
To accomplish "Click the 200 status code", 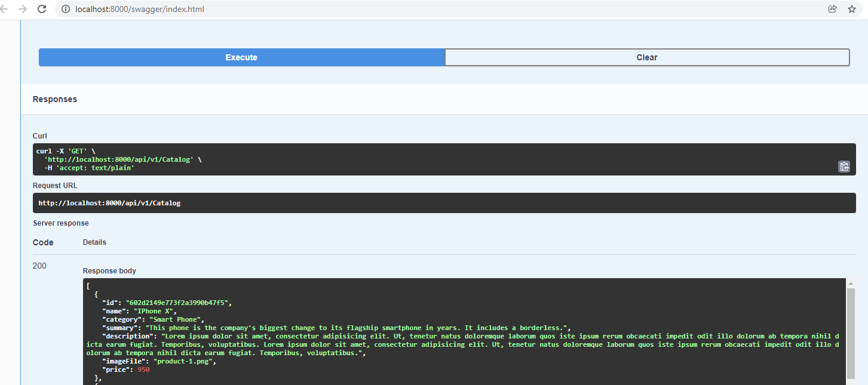I will click(39, 266).
